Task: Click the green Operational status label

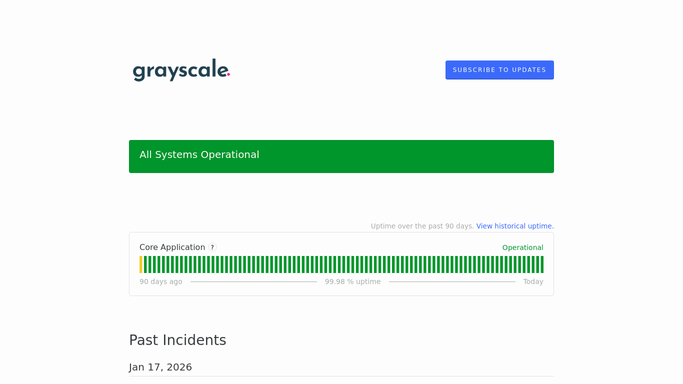Action: (x=523, y=247)
